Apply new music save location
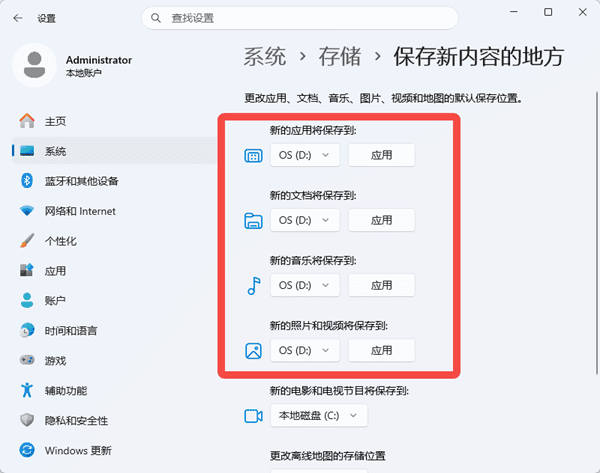This screenshot has width=600, height=473. pyautogui.click(x=382, y=285)
